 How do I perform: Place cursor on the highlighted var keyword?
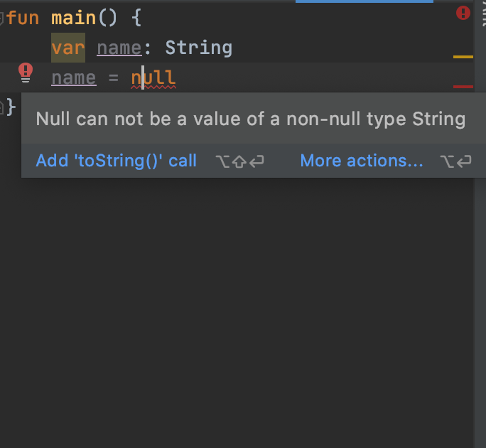click(68, 48)
